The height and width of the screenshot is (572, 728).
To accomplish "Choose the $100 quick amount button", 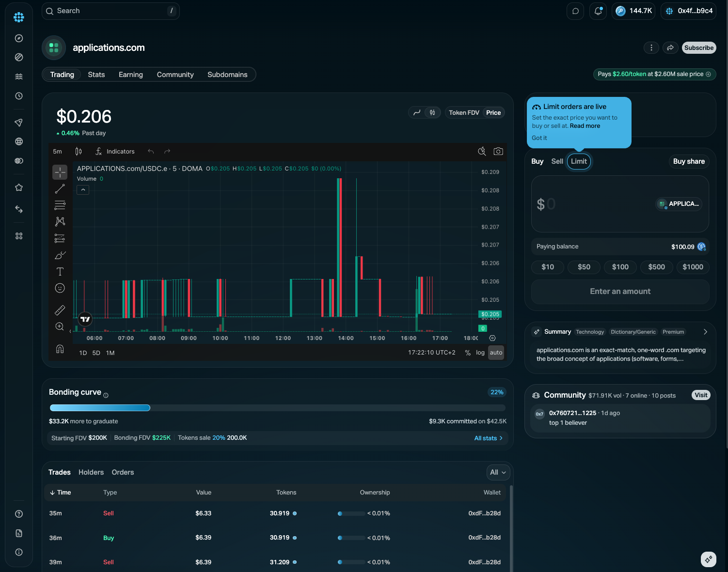I will (x=620, y=267).
